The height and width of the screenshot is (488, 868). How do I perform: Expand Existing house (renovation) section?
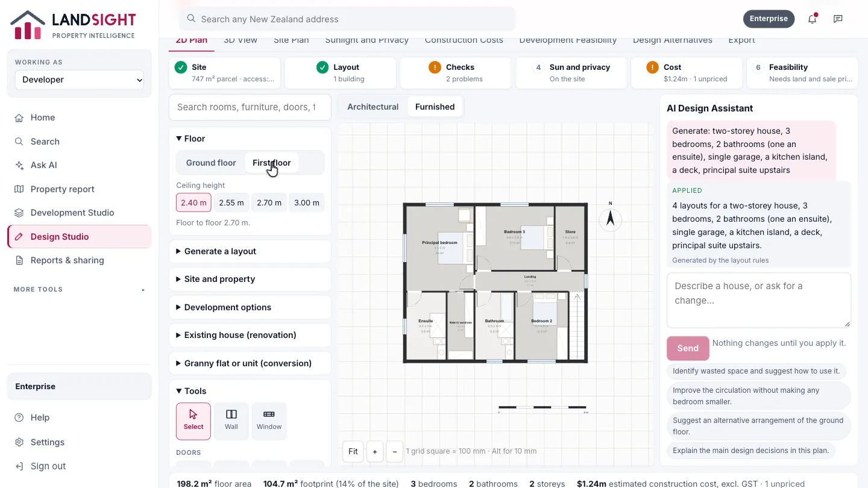pyautogui.click(x=250, y=335)
